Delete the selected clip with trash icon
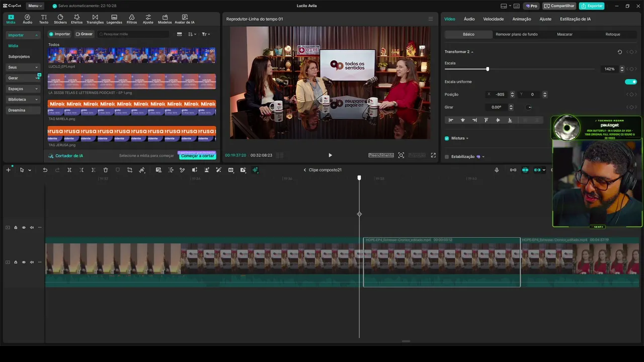 click(x=106, y=170)
